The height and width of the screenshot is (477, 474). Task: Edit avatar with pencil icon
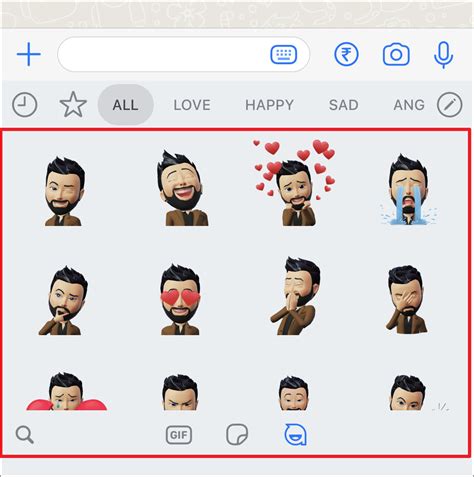coord(450,105)
